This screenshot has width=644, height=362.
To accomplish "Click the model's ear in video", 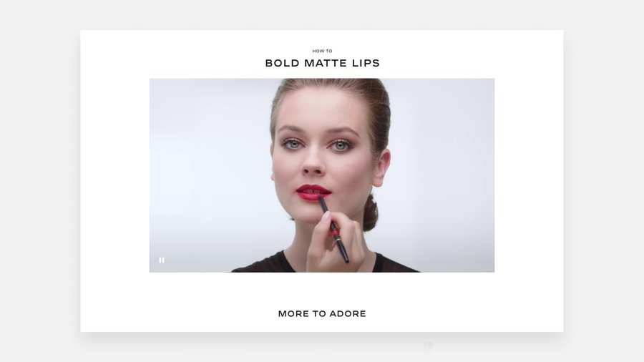I will [x=382, y=168].
